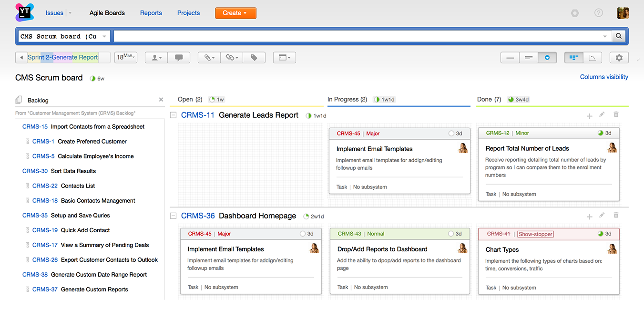Open the window layout dropdown in the toolbar
The height and width of the screenshot is (310, 644).
(x=285, y=57)
